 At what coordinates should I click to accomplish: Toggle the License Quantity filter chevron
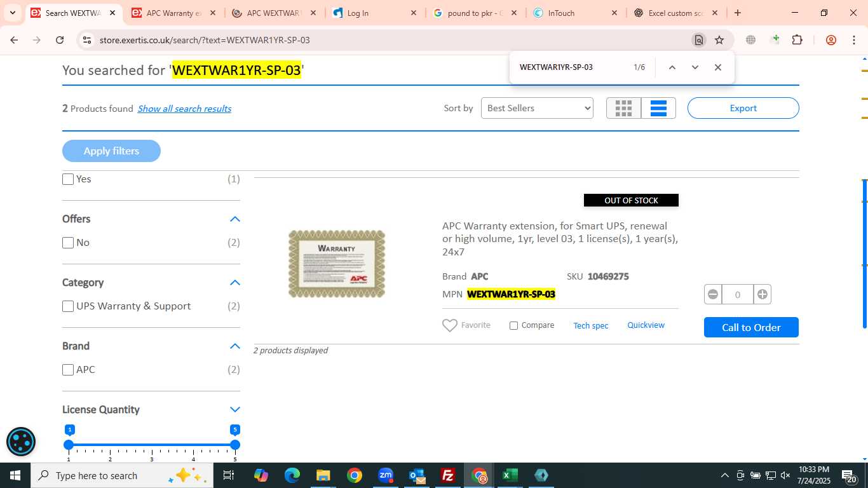(234, 410)
